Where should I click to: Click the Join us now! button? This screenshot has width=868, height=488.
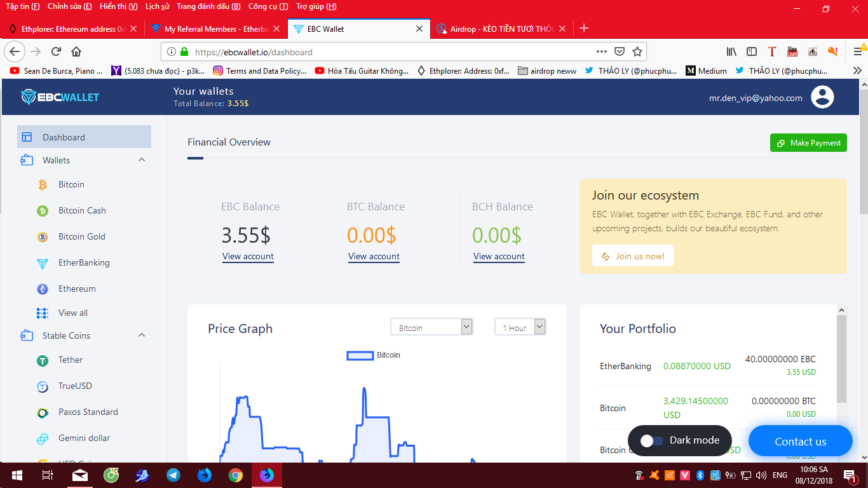pyautogui.click(x=633, y=256)
